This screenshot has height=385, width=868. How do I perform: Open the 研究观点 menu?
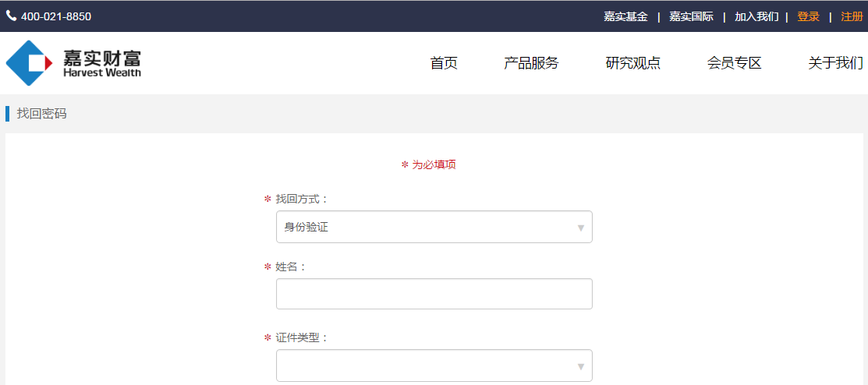633,63
